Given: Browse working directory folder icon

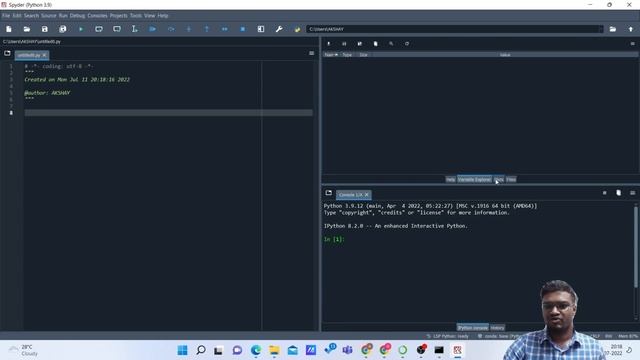Looking at the screenshot, I should point(613,29).
